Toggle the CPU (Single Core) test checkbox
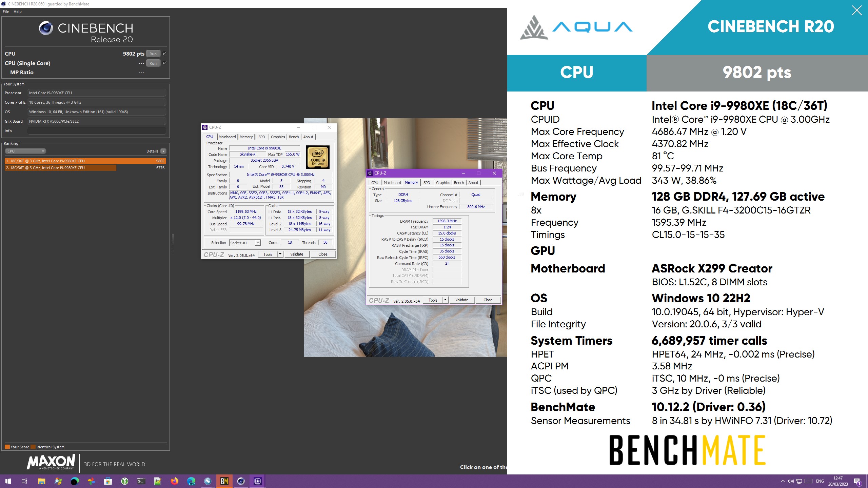 pos(164,63)
